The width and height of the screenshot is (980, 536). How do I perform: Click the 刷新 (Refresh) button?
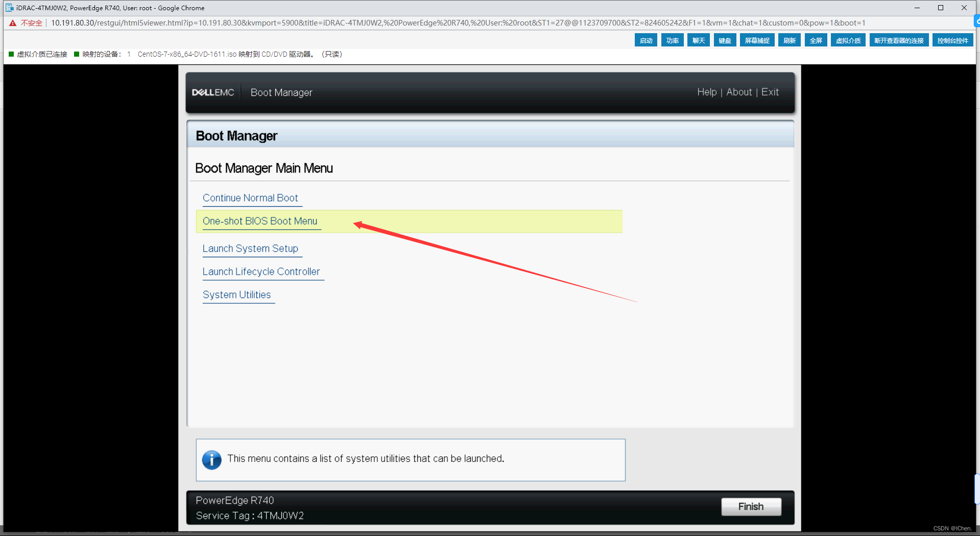790,40
